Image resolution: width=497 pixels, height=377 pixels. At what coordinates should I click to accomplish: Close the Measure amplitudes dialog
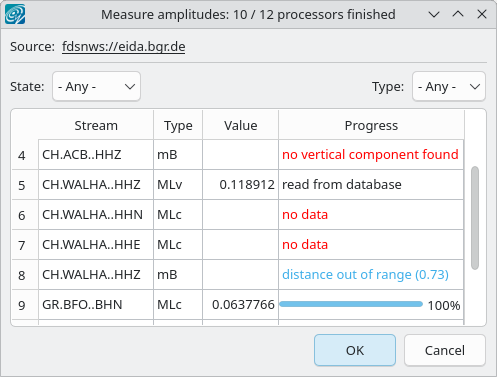(482, 14)
